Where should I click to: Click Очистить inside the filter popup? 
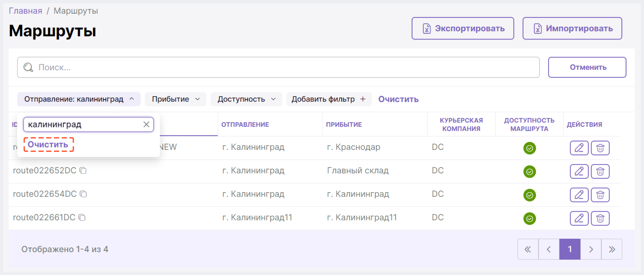(48, 144)
